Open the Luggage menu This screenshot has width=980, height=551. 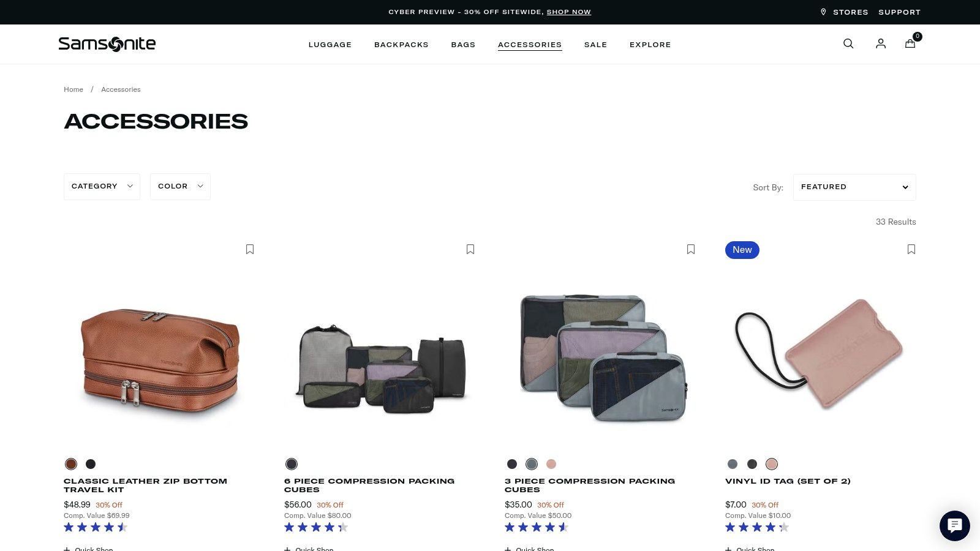(x=330, y=45)
